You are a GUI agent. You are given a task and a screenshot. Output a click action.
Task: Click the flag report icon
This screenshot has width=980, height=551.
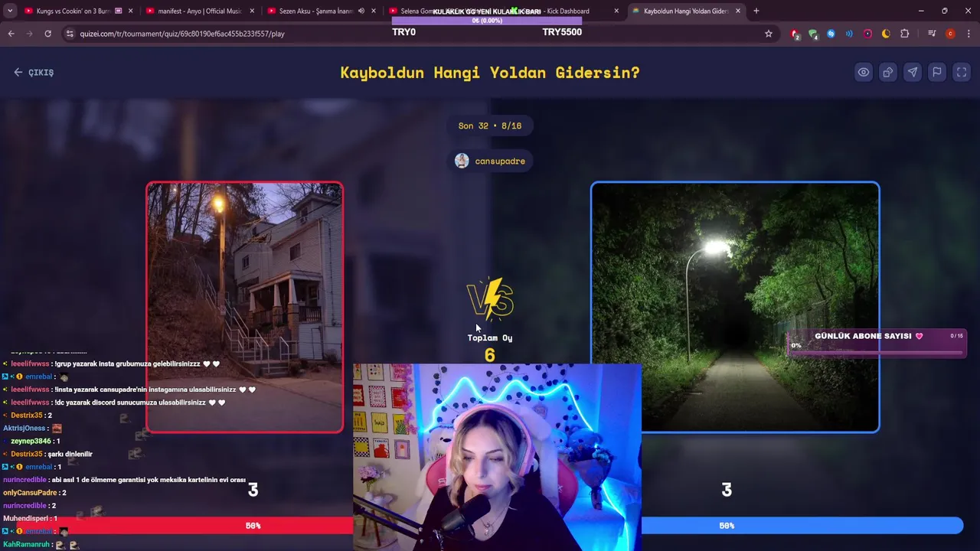pos(937,72)
